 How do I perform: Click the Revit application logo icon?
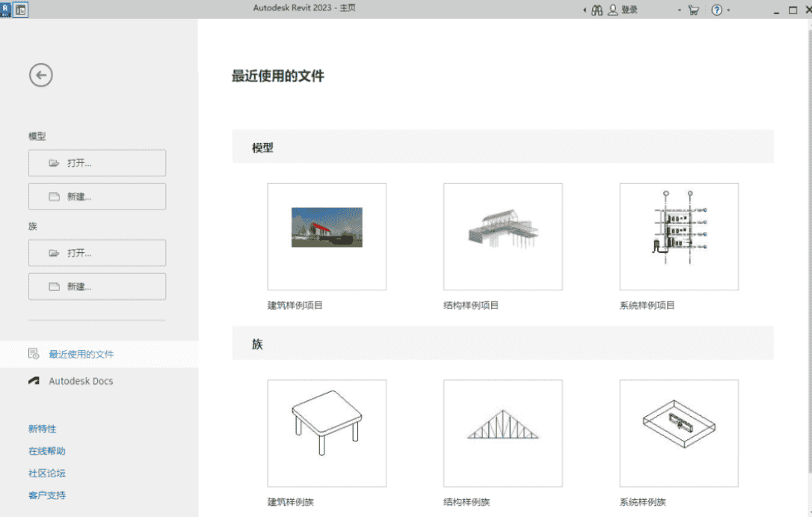coord(7,10)
